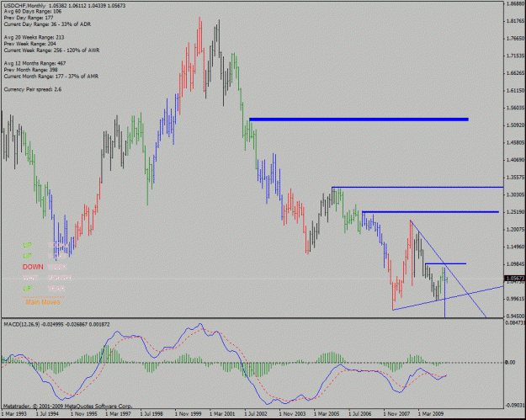Click the 'Prev Week Range: 204' label
This screenshot has height=420, width=526.
(x=30, y=44)
